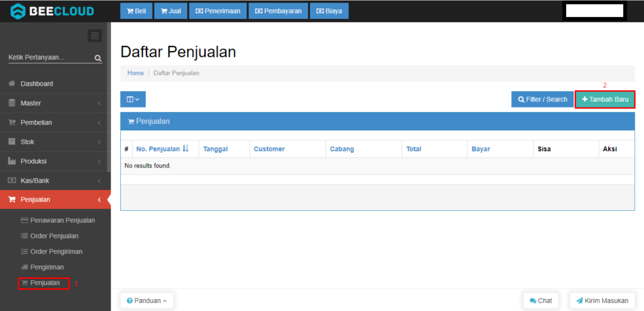Click the Stok box icon

(12, 142)
